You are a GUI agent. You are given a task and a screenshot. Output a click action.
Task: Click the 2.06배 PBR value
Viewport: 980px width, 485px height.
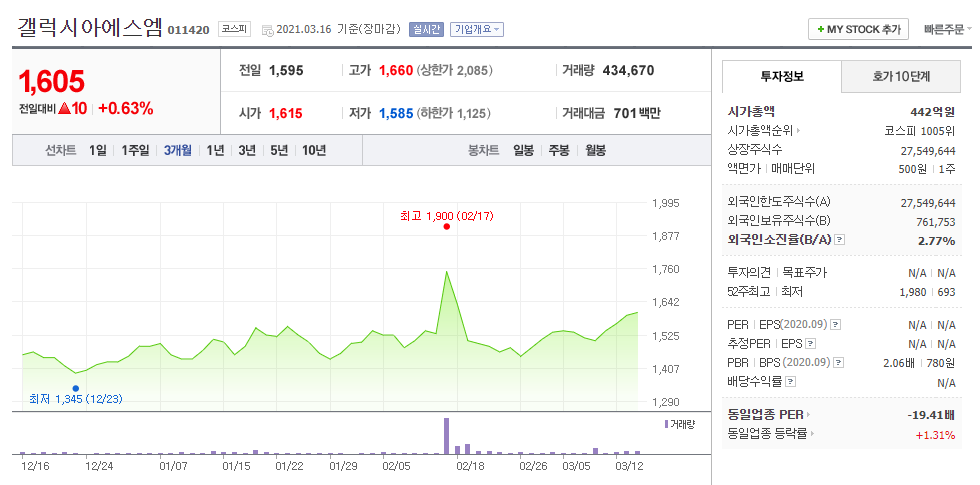click(x=901, y=362)
